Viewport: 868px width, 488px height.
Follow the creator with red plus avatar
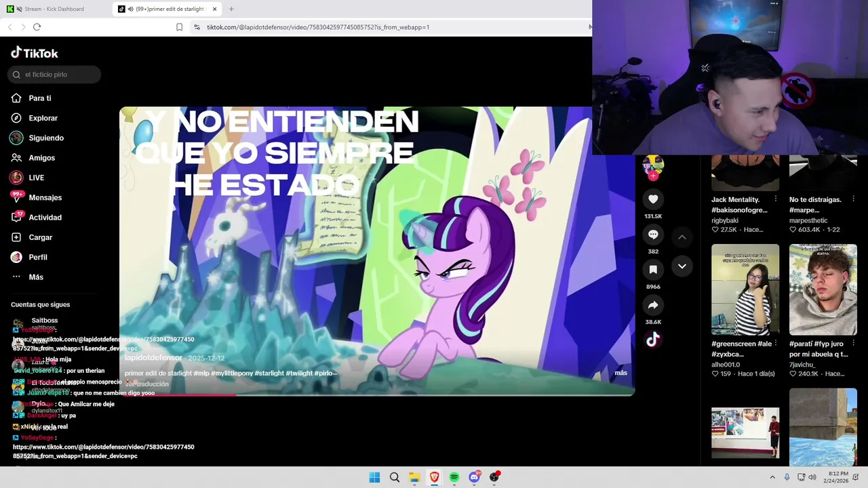[x=653, y=176]
